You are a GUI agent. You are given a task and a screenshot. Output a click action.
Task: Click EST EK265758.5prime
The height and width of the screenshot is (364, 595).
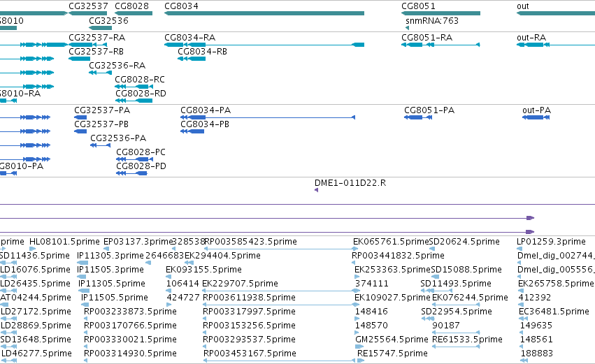point(556,284)
